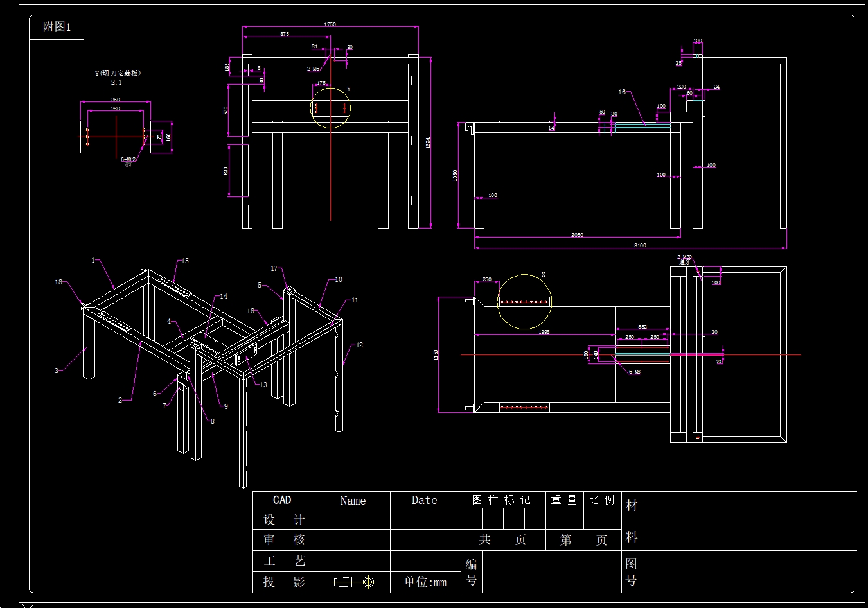Select the 材料 cell in the title block

click(632, 521)
